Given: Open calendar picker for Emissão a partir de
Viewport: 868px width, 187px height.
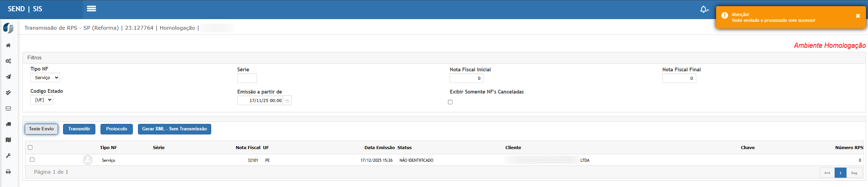Looking at the screenshot, I should click(x=287, y=101).
